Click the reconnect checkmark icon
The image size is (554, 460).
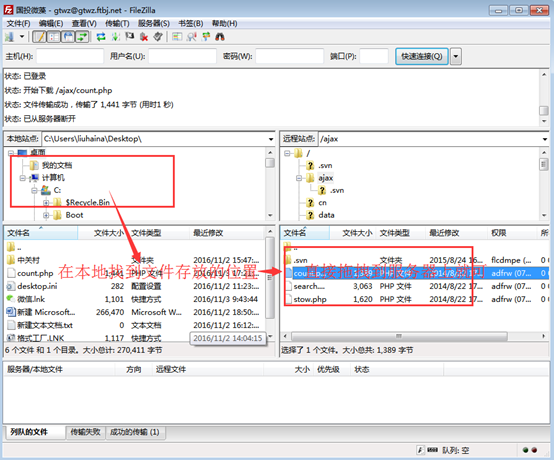point(158,36)
